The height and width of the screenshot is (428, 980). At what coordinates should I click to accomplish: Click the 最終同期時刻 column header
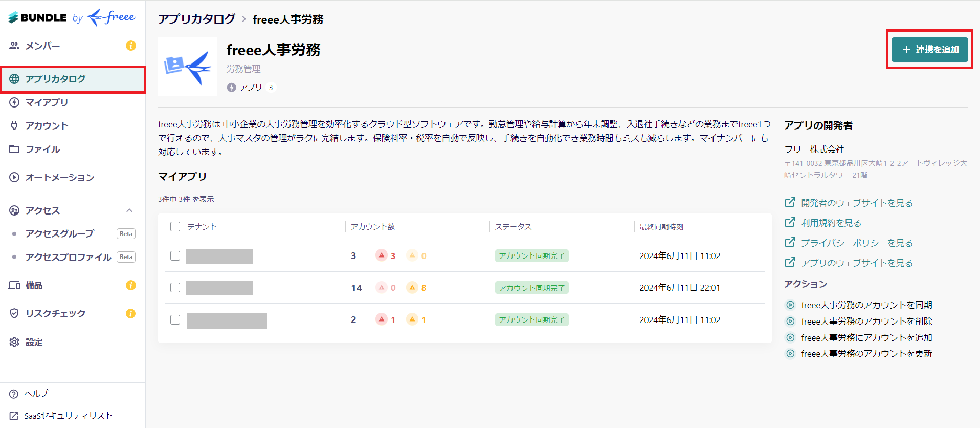pos(661,227)
